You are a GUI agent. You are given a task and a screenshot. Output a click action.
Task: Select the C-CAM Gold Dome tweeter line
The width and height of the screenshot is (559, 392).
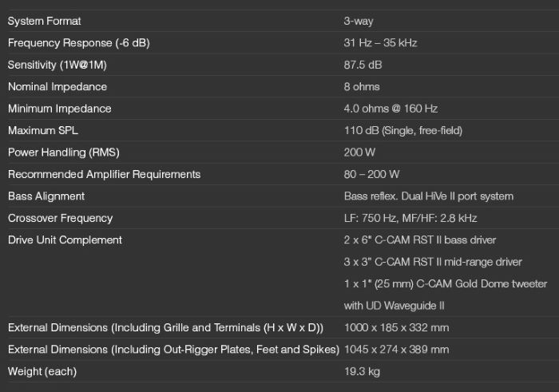coord(445,283)
